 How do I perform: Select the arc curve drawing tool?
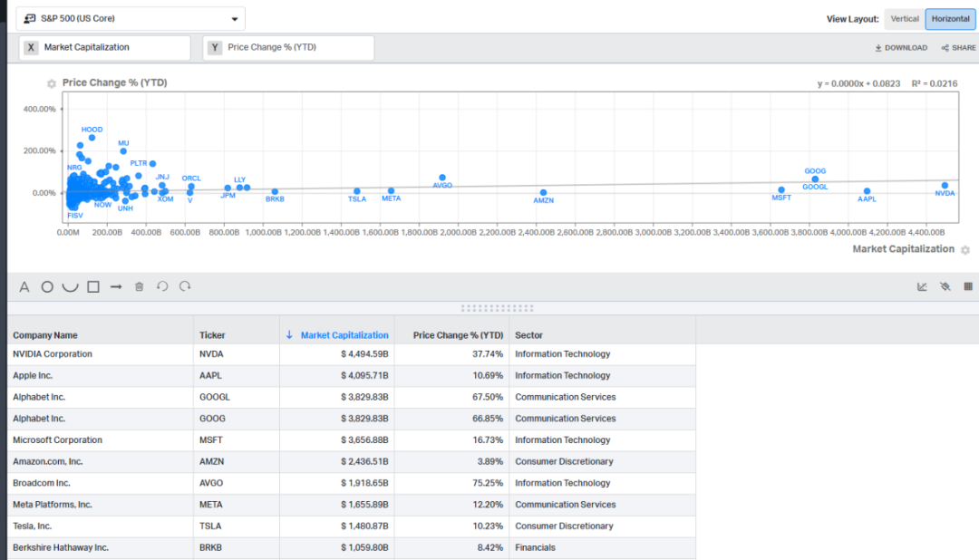70,287
